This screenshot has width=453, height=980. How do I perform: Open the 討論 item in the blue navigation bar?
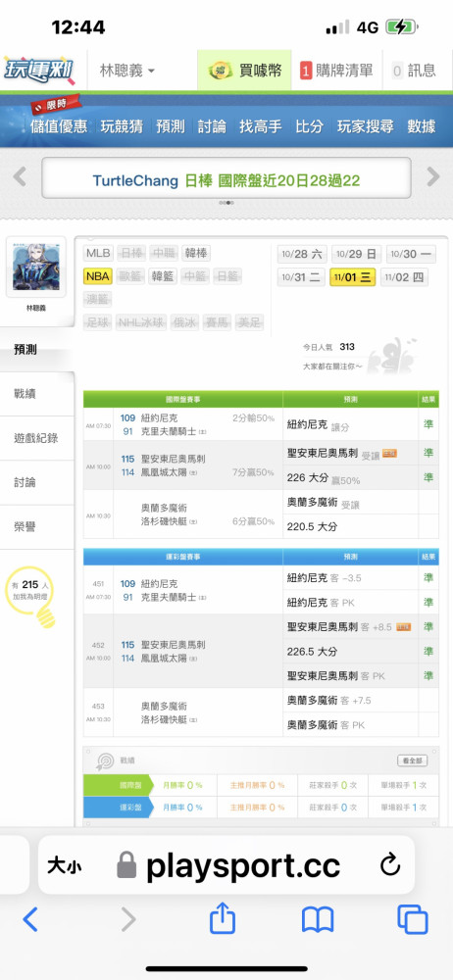click(212, 126)
